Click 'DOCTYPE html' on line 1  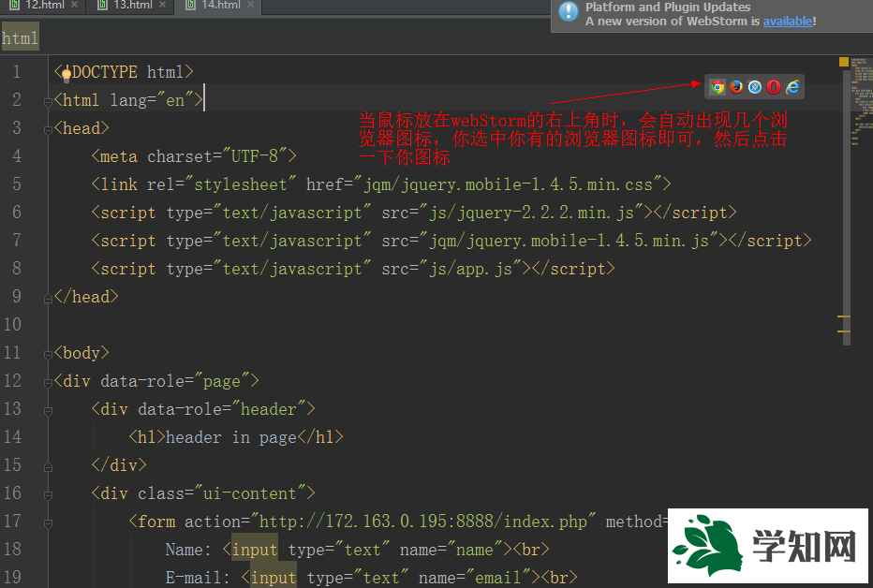pyautogui.click(x=127, y=72)
